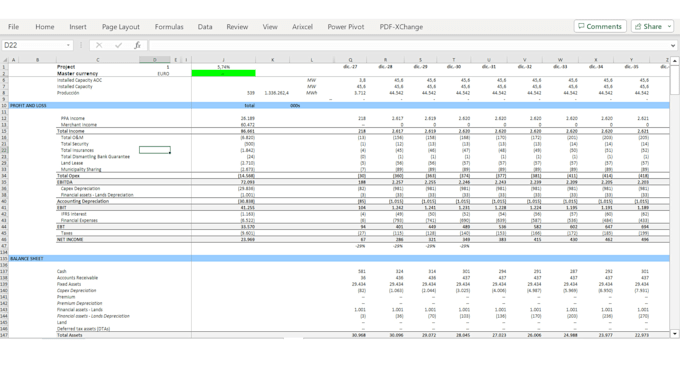Click the PROFIT AND LOSS section header
This screenshot has width=680, height=383.
pyautogui.click(x=28, y=105)
